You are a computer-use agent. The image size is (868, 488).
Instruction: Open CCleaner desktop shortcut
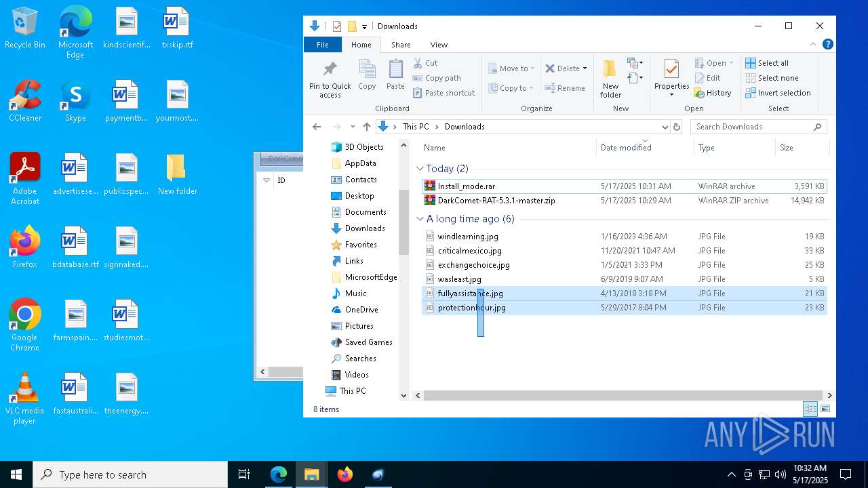(x=25, y=101)
